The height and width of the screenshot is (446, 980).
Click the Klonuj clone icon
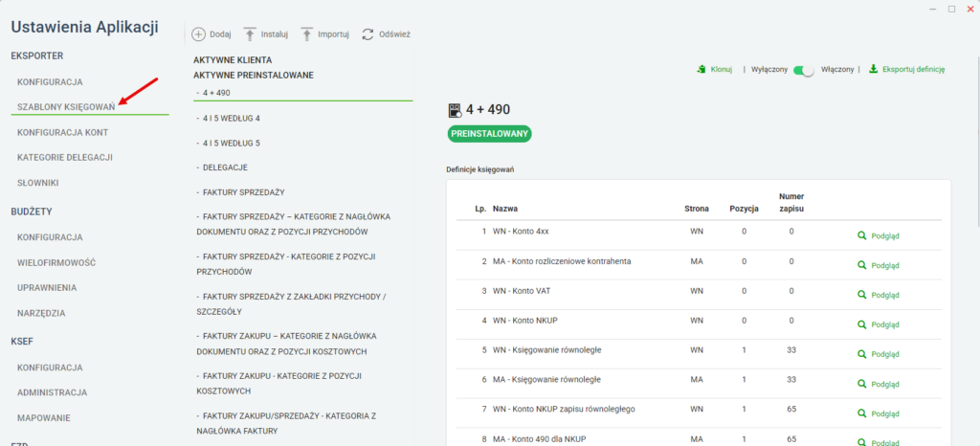click(x=702, y=69)
